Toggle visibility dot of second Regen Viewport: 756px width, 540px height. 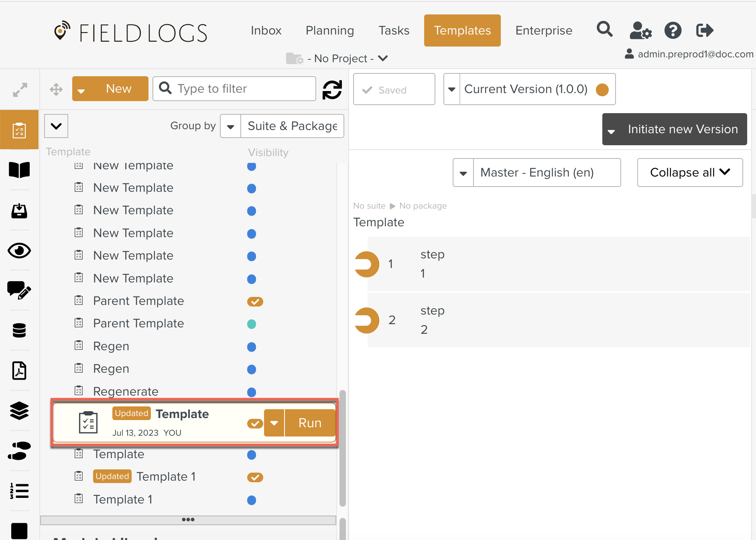252,369
